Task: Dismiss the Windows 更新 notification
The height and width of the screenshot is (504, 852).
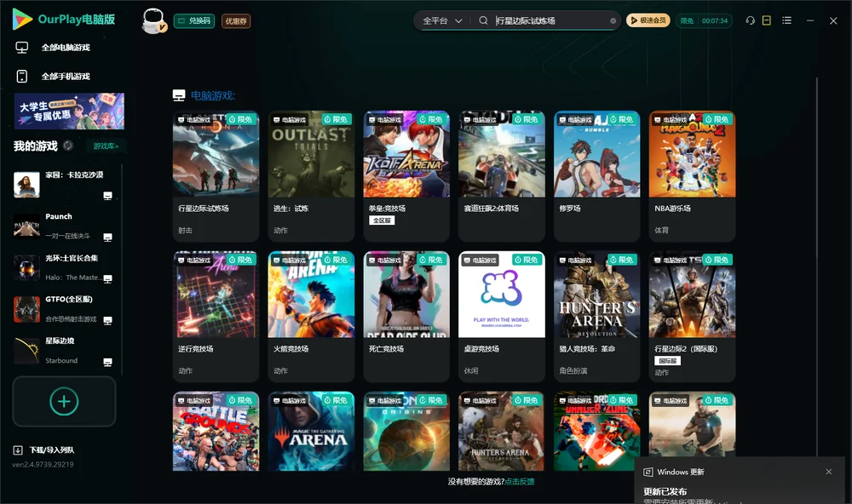Action: click(x=829, y=472)
